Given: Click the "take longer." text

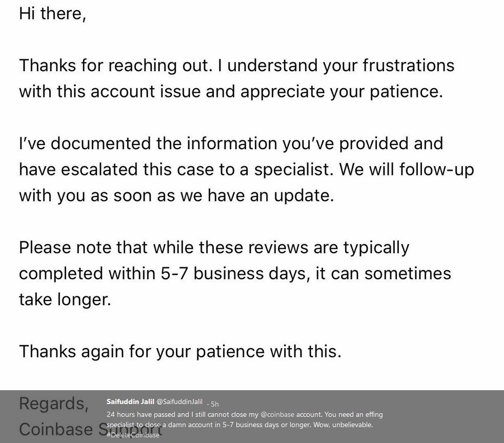Looking at the screenshot, I should (x=65, y=299).
